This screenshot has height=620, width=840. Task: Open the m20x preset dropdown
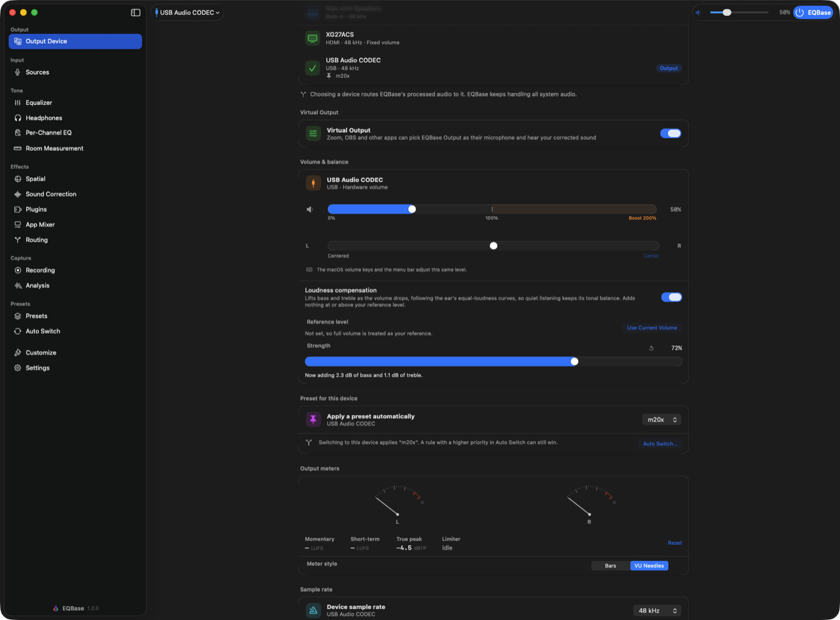[661, 420]
